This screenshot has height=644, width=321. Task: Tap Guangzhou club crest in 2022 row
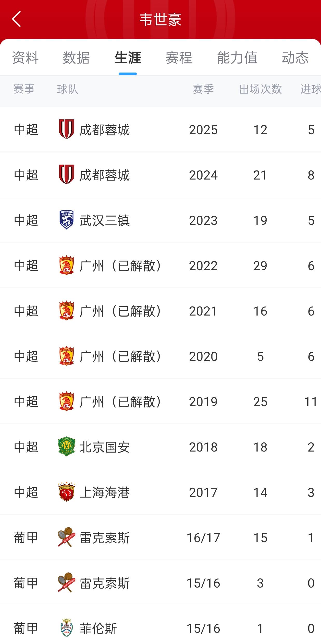coord(67,265)
